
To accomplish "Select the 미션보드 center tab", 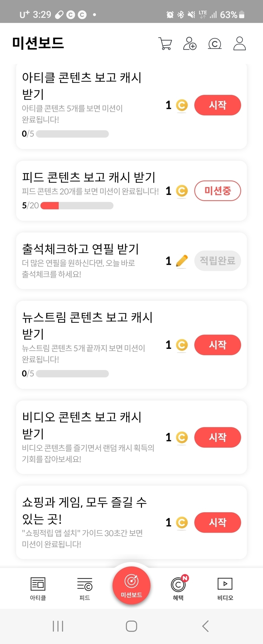I will [131, 585].
